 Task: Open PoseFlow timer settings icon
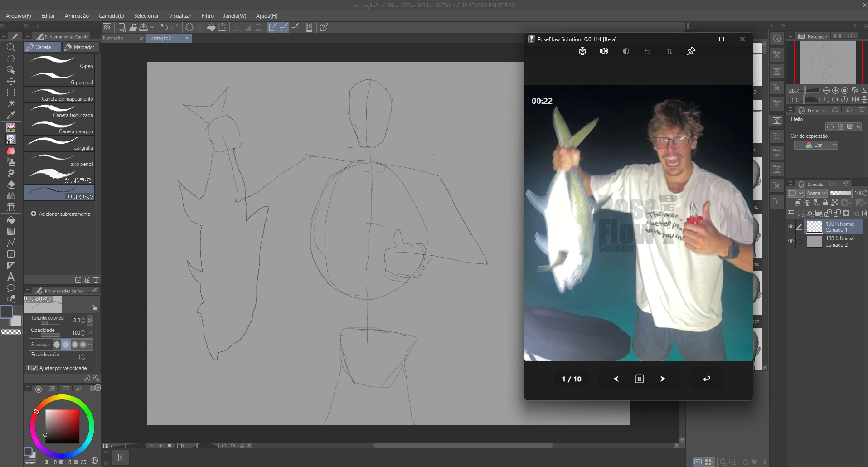tap(582, 51)
